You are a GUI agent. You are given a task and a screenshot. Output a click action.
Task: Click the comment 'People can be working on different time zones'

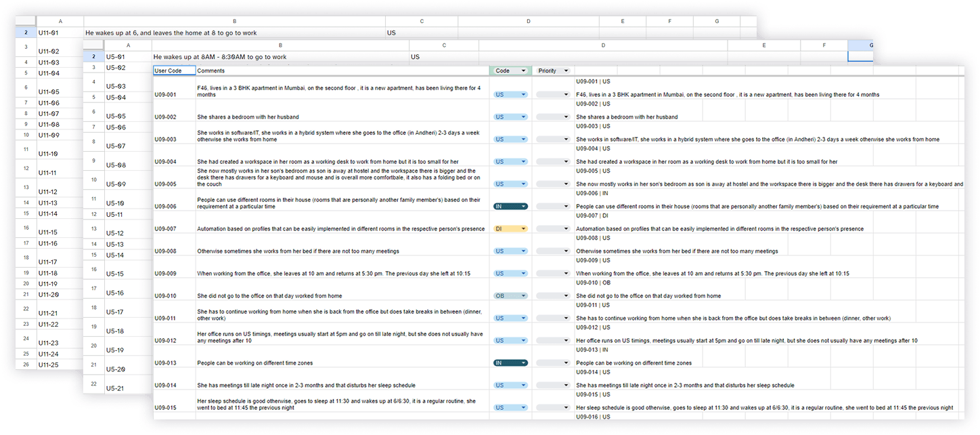254,363
